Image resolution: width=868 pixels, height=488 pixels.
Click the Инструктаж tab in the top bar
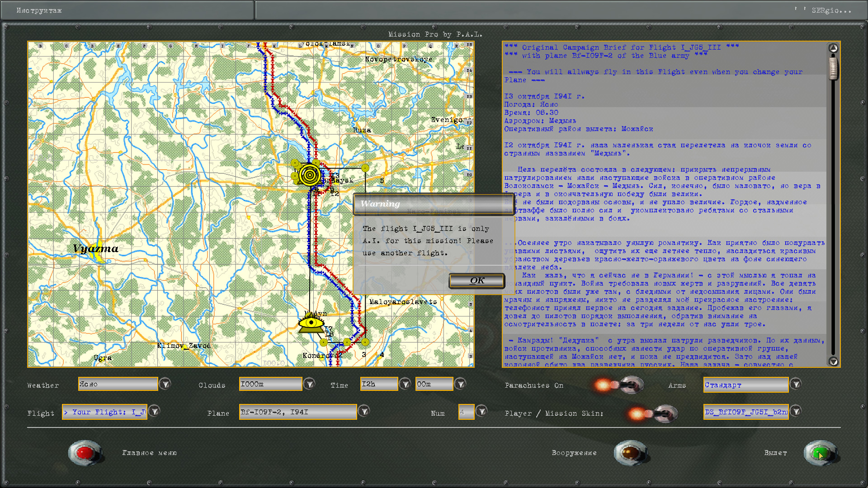(39, 10)
